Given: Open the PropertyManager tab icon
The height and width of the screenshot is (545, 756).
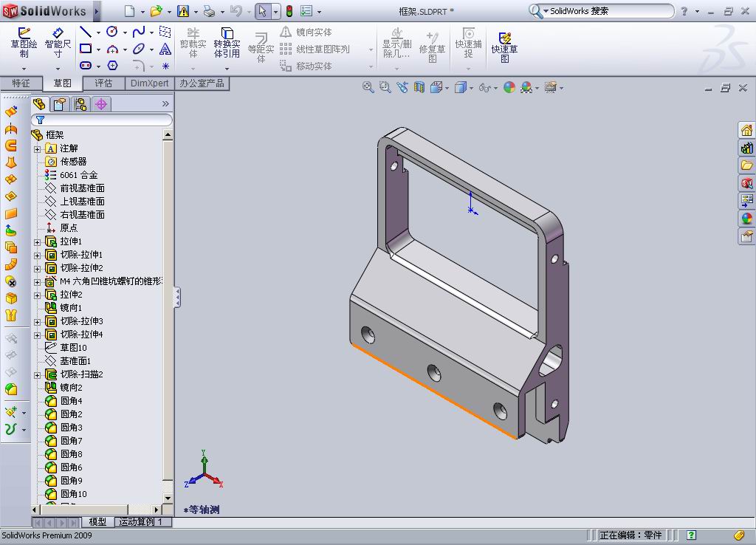Looking at the screenshot, I should pos(60,103).
